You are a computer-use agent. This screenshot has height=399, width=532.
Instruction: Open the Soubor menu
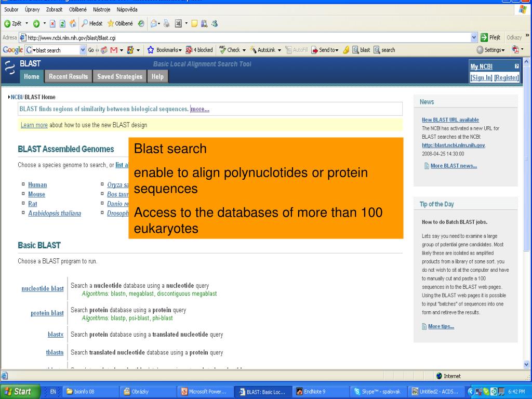pyautogui.click(x=11, y=9)
